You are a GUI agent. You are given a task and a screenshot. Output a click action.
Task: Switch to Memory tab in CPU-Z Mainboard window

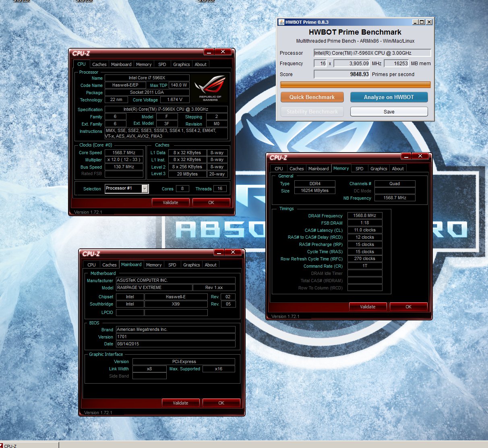click(154, 265)
